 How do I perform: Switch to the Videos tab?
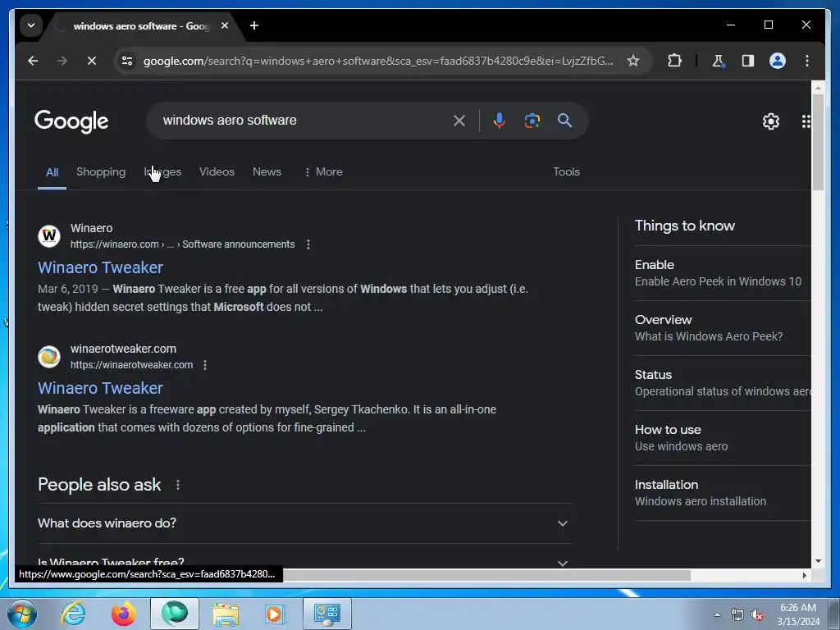point(217,171)
